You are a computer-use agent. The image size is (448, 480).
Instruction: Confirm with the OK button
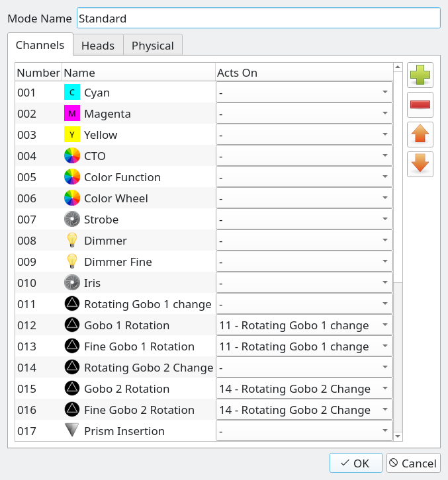pos(356,463)
